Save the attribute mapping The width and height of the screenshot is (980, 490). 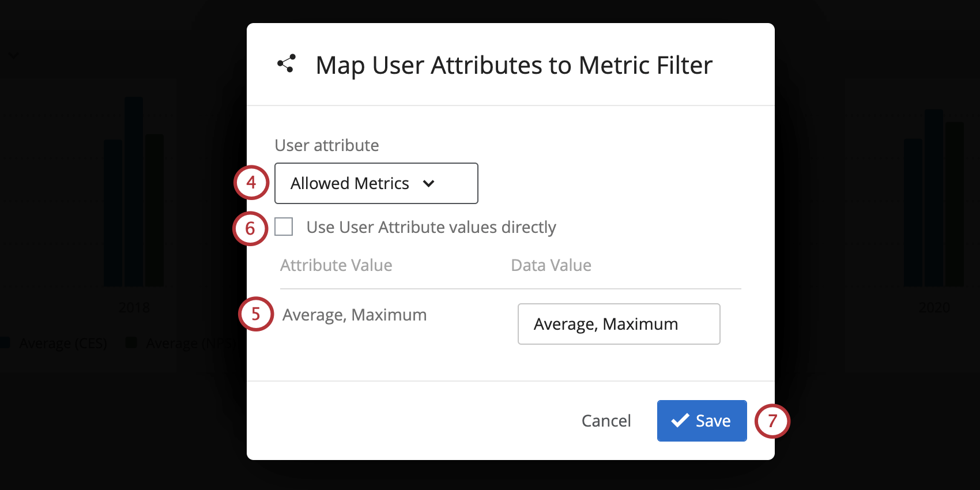(702, 421)
